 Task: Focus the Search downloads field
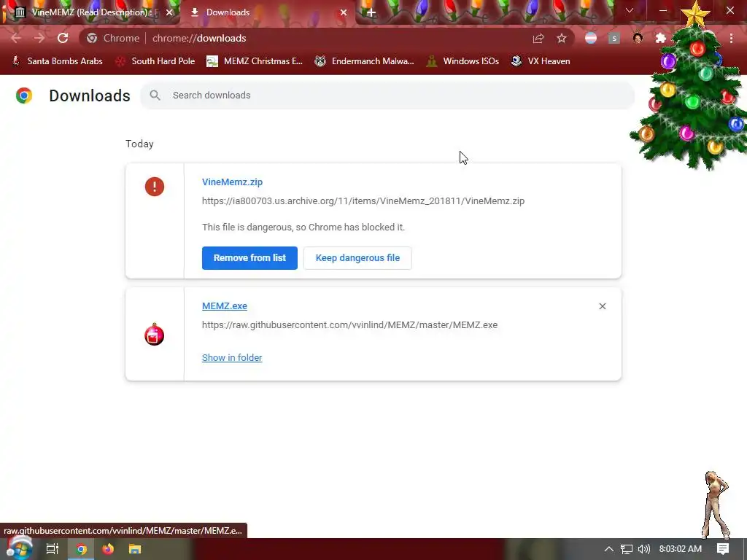pos(387,96)
